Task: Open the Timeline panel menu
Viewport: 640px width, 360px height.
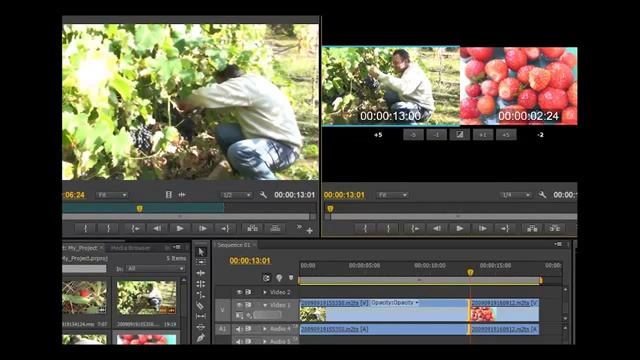Action: tap(558, 244)
